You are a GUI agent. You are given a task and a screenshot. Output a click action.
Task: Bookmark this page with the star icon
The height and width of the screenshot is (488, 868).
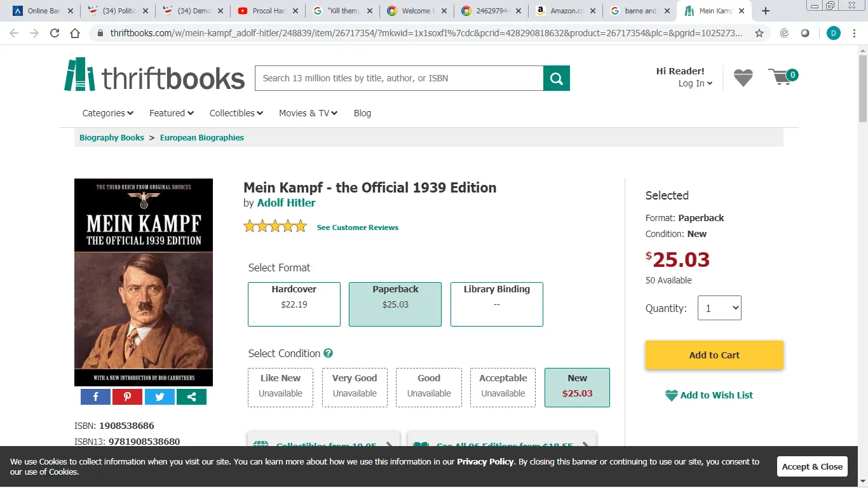click(x=759, y=33)
